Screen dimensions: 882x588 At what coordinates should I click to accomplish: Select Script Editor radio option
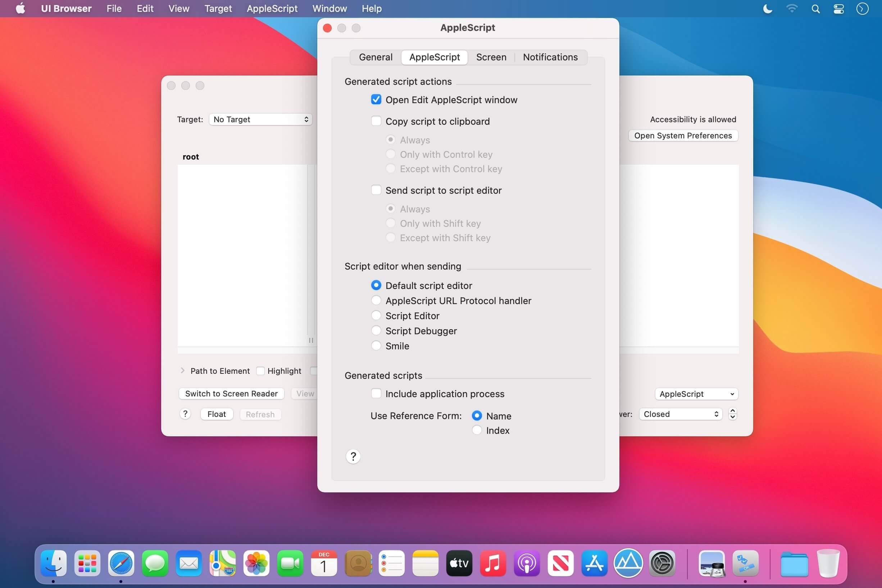tap(376, 315)
